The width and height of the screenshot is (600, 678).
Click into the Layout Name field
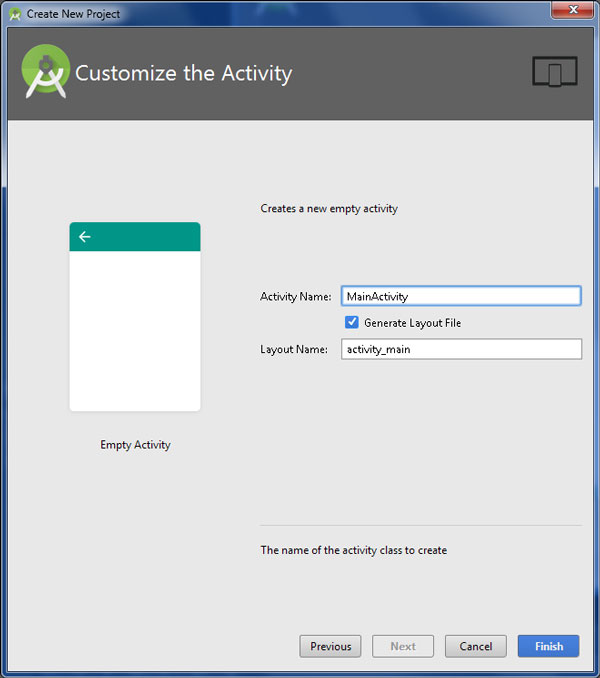click(x=460, y=349)
